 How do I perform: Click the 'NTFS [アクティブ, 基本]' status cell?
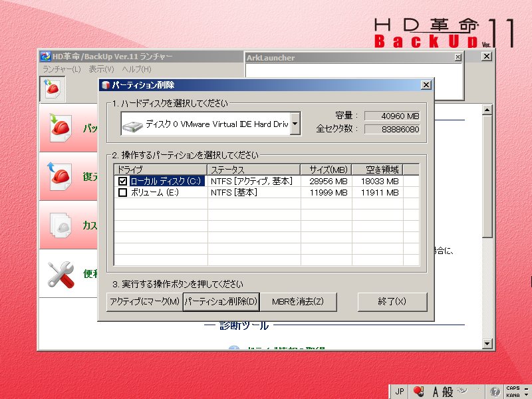coord(252,181)
